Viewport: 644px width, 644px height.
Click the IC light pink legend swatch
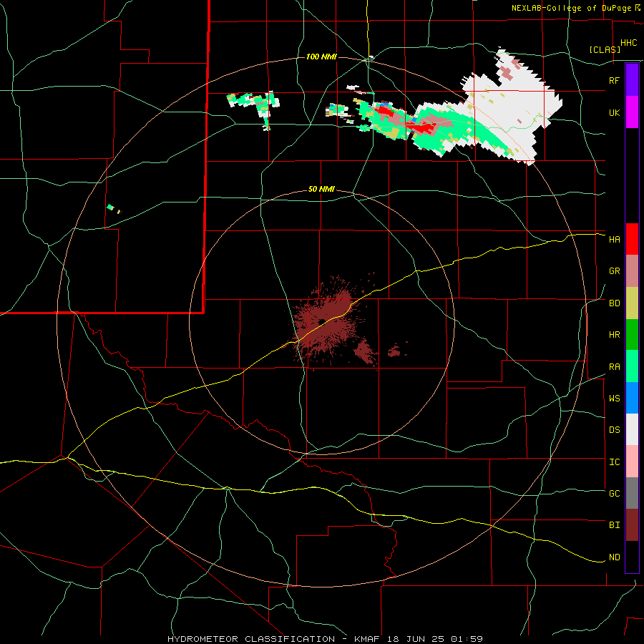point(632,462)
